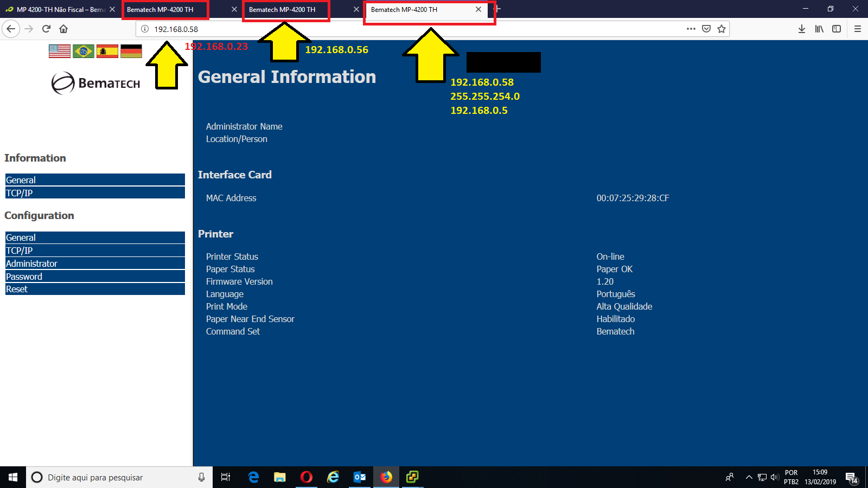This screenshot has width=868, height=488.
Task: Open the downloads panel
Action: (x=802, y=29)
